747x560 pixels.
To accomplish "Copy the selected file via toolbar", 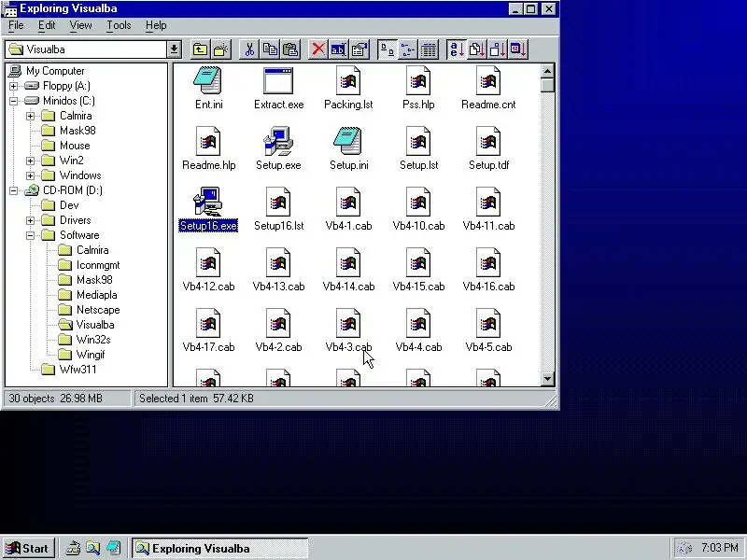I will click(270, 49).
